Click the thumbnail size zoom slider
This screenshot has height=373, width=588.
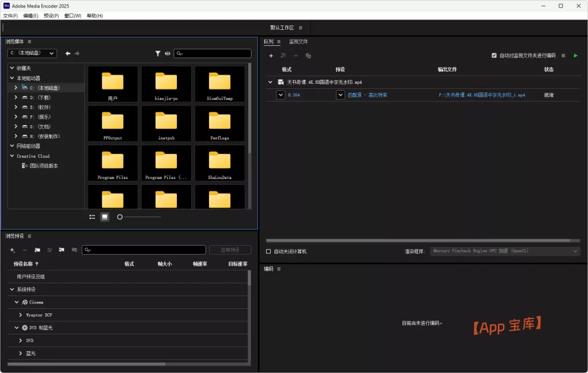120,217
